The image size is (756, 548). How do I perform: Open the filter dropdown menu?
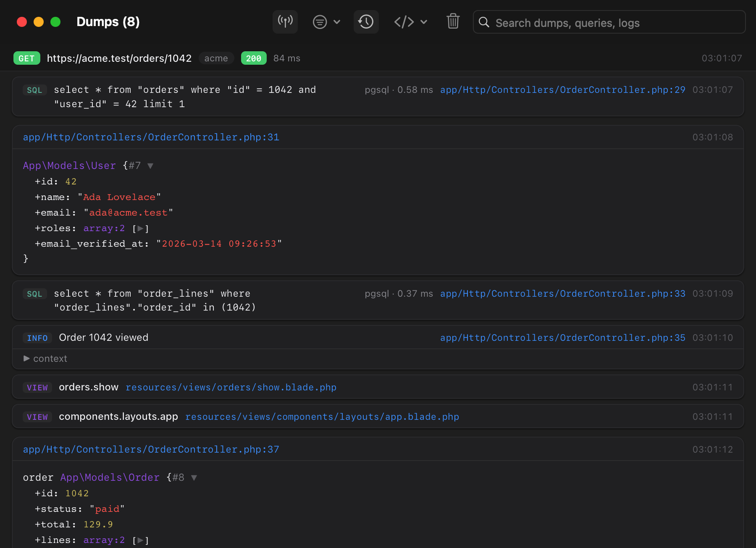pos(326,22)
